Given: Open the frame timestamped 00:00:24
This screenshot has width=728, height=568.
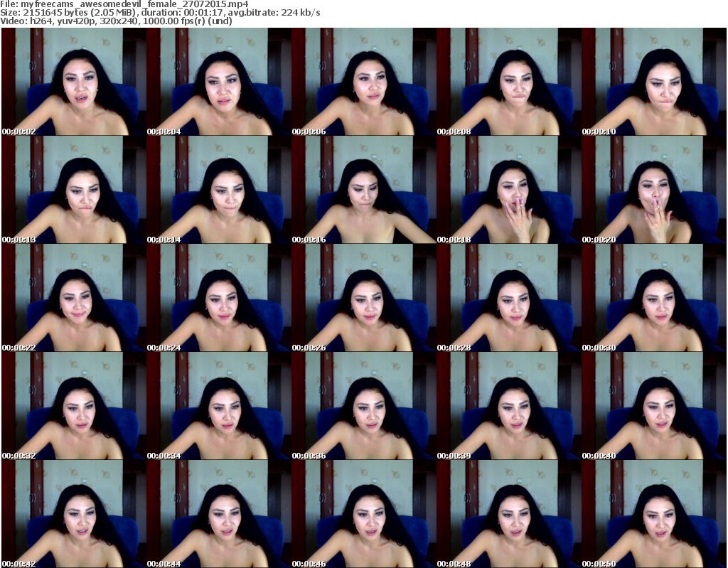Looking at the screenshot, I should click(219, 298).
